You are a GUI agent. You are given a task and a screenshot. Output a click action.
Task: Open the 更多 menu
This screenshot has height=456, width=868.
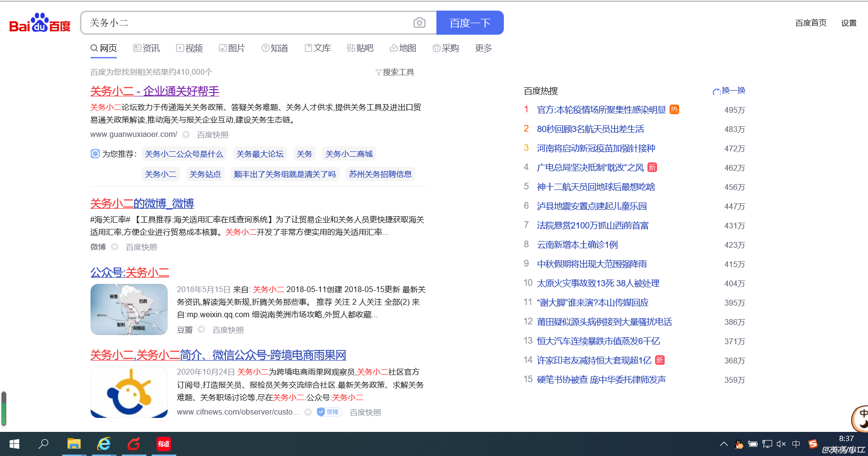(483, 48)
